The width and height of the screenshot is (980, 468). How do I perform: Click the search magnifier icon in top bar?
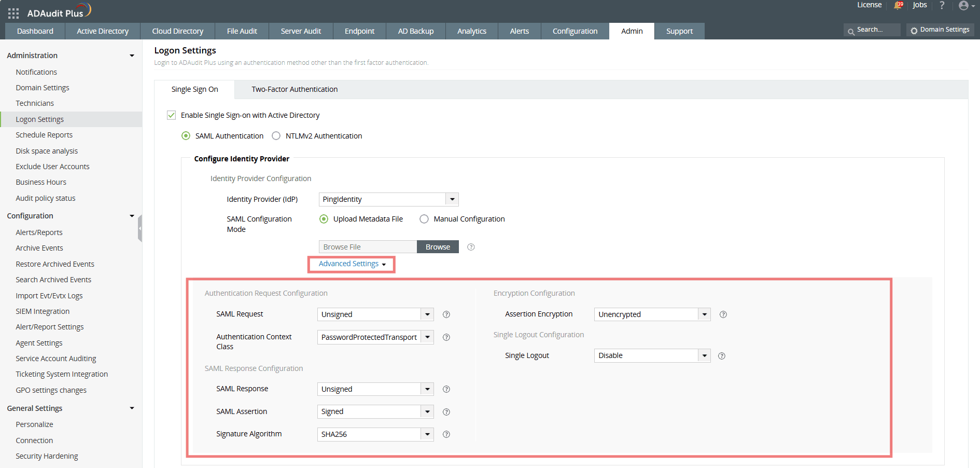click(850, 30)
